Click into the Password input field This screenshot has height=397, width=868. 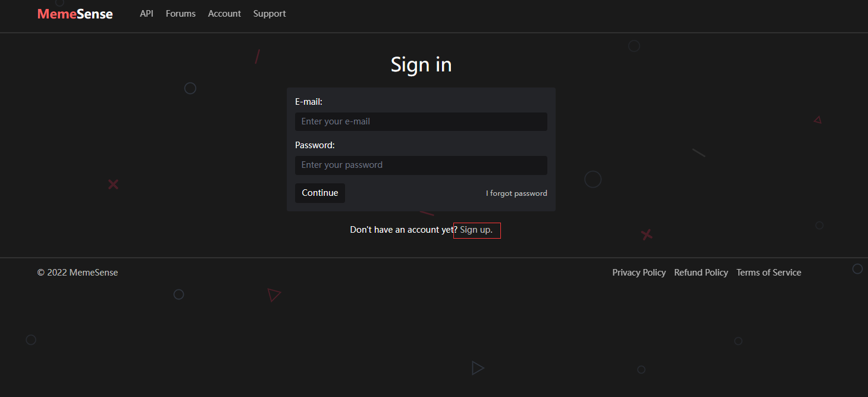421,165
